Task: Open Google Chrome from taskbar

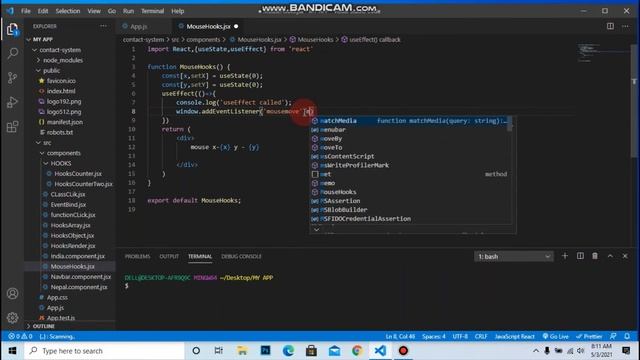Action: click(x=357, y=351)
